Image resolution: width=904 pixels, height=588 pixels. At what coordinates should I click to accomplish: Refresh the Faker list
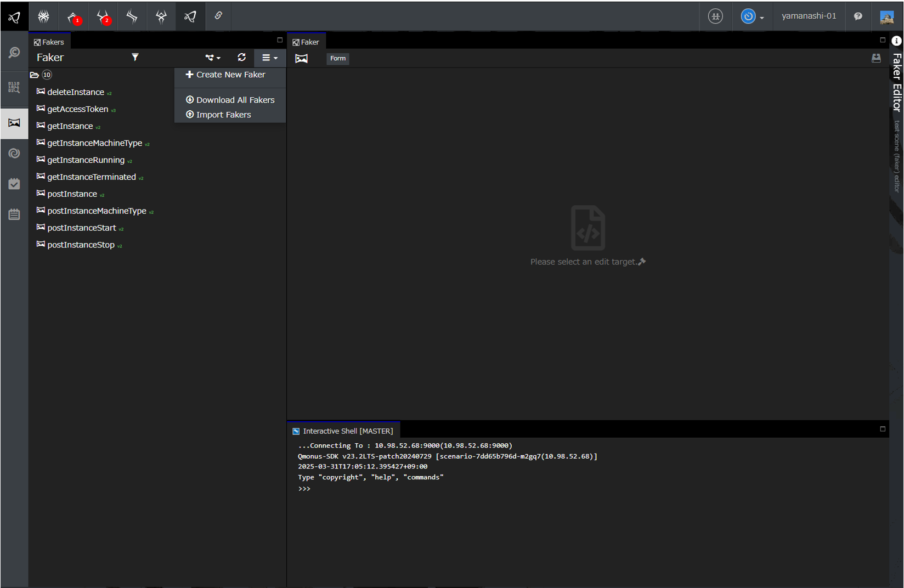tap(241, 58)
